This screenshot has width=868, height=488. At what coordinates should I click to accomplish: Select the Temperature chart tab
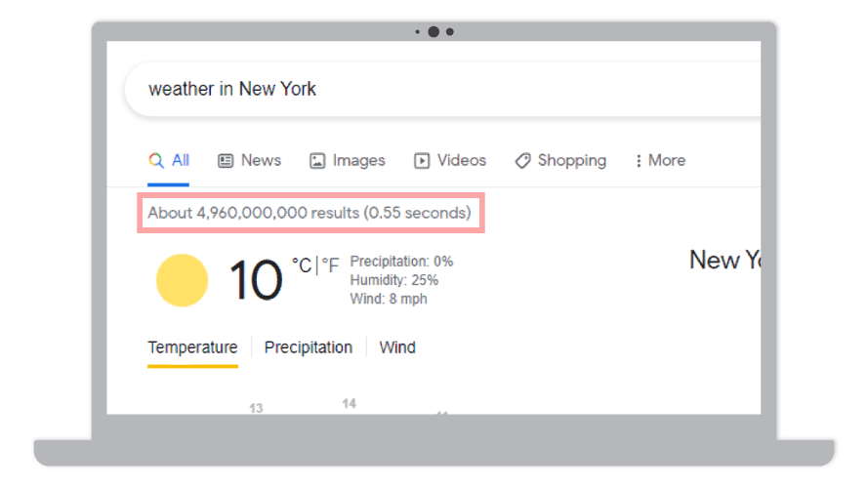(192, 347)
